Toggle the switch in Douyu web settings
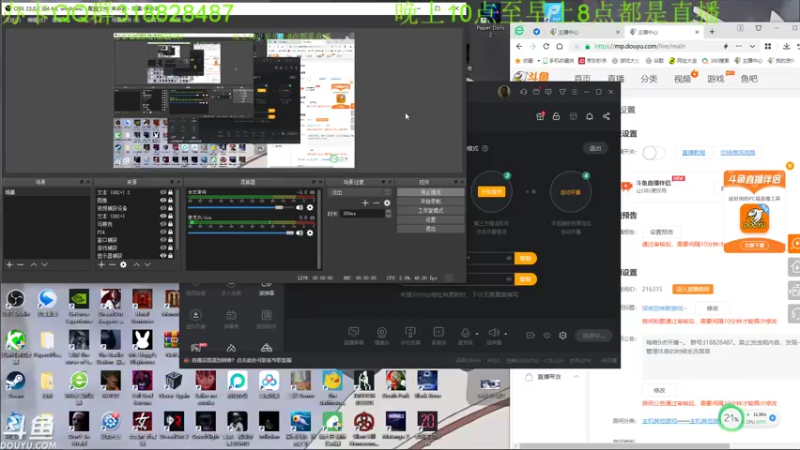This screenshot has width=800, height=450. pyautogui.click(x=654, y=153)
